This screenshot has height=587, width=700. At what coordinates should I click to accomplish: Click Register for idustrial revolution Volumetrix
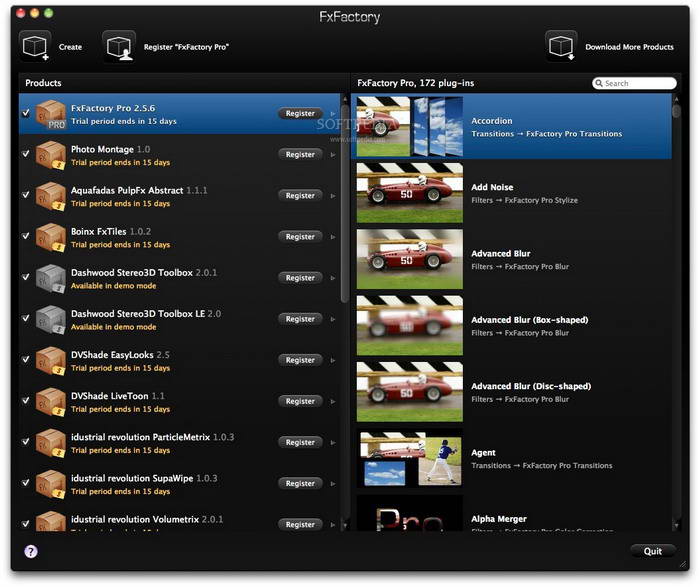(x=300, y=524)
